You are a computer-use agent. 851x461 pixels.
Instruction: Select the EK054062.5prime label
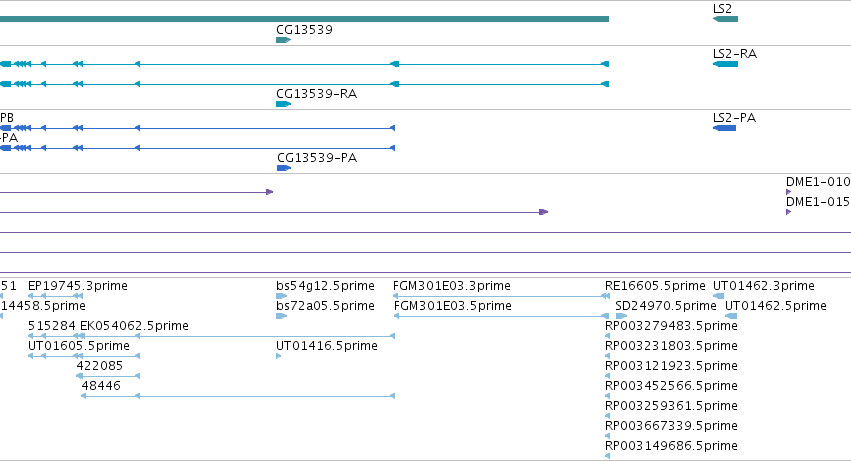point(134,326)
